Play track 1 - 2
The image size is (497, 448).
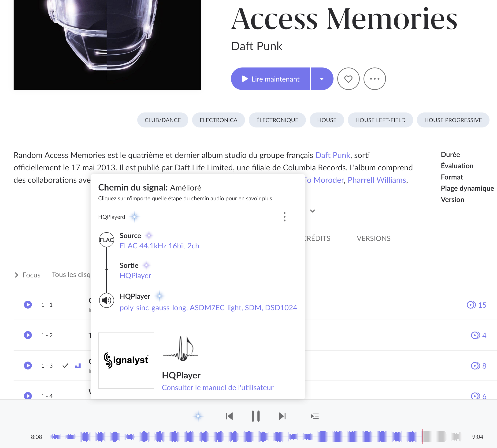28,335
